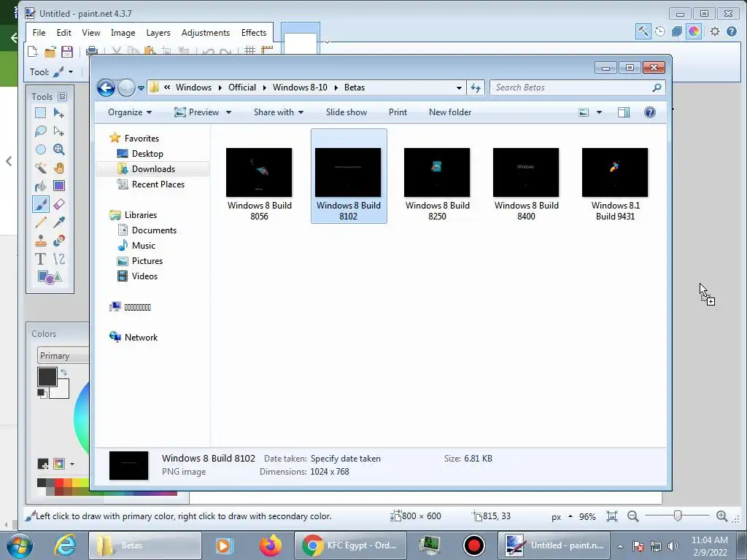Toggle the Layers window button in paint.net

(x=676, y=31)
